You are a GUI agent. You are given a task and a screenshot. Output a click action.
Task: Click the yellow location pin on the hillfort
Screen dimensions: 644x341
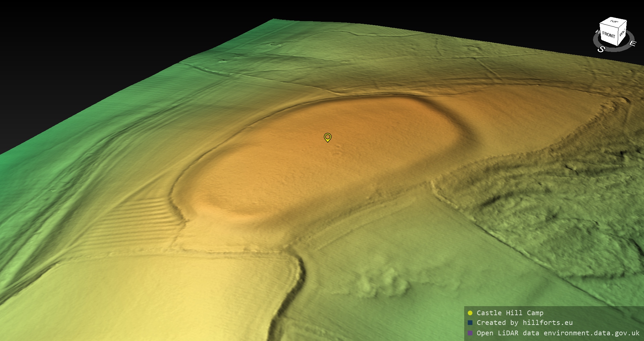(x=328, y=137)
